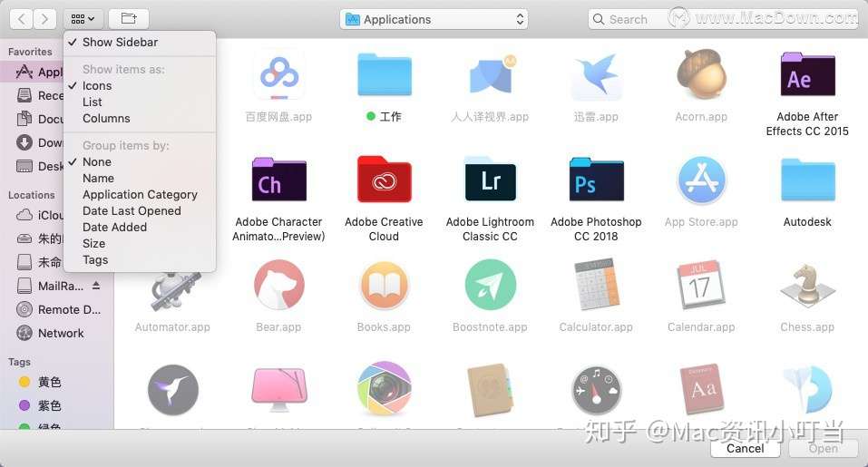This screenshot has height=467, width=868.
Task: Set grouping to None
Action: (x=140, y=162)
